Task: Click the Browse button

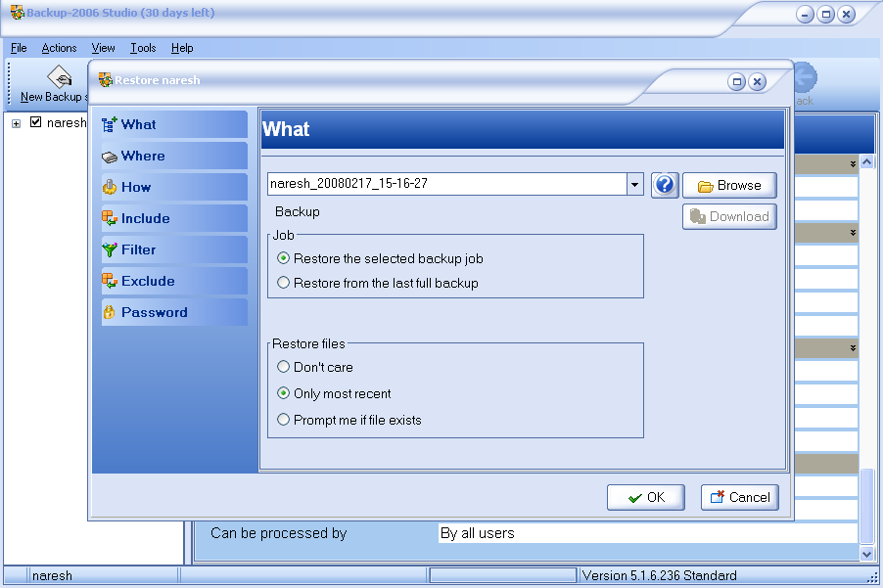Action: [x=729, y=185]
